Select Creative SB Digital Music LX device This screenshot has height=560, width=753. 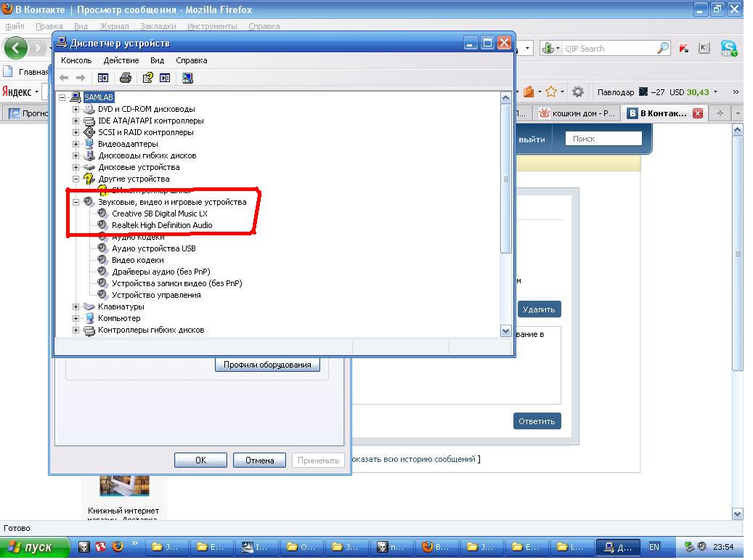(160, 214)
